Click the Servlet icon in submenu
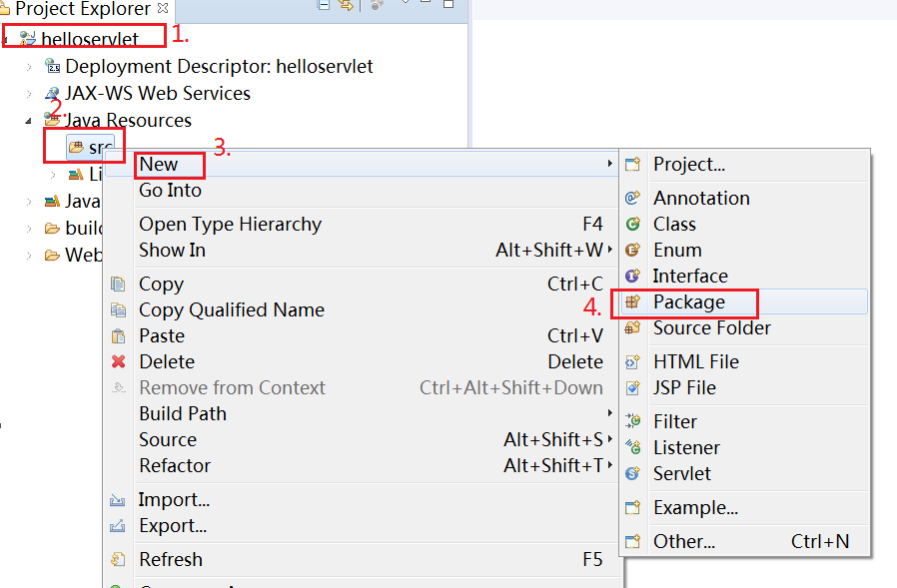Viewport: 897px width, 588px height. click(x=631, y=474)
